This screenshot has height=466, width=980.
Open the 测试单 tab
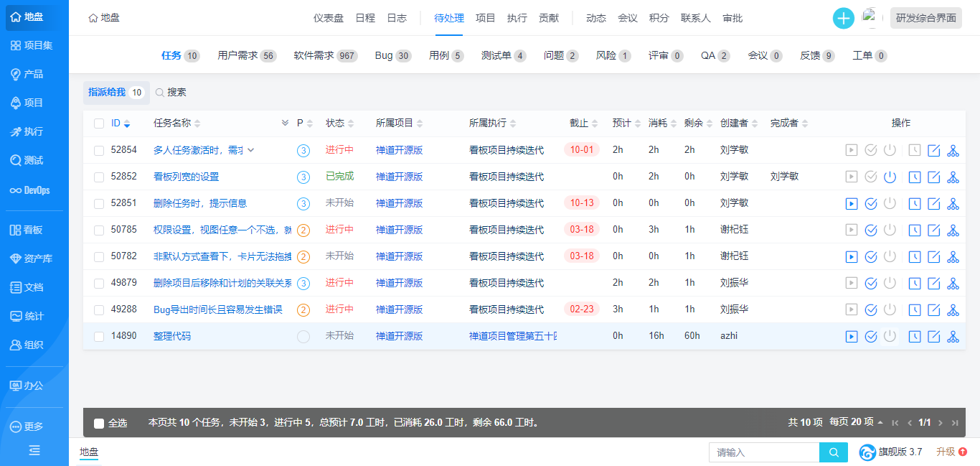pos(504,55)
